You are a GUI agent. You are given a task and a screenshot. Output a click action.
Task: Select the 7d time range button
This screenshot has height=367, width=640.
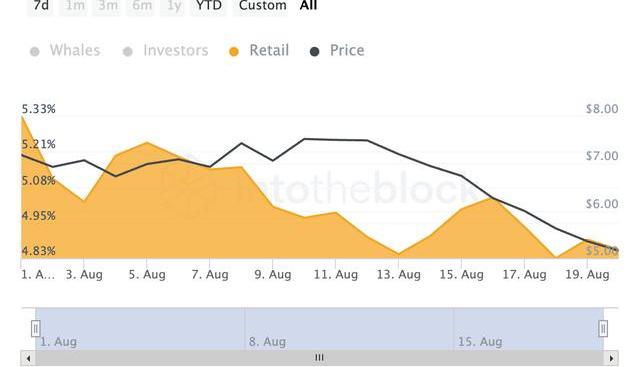coord(40,6)
